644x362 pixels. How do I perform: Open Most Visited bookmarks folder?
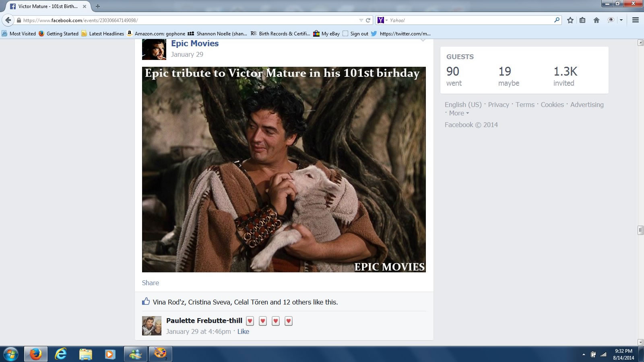pyautogui.click(x=19, y=34)
